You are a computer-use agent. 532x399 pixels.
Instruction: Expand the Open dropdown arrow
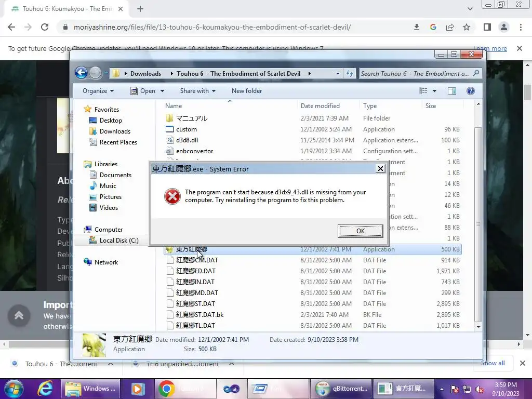(x=162, y=91)
